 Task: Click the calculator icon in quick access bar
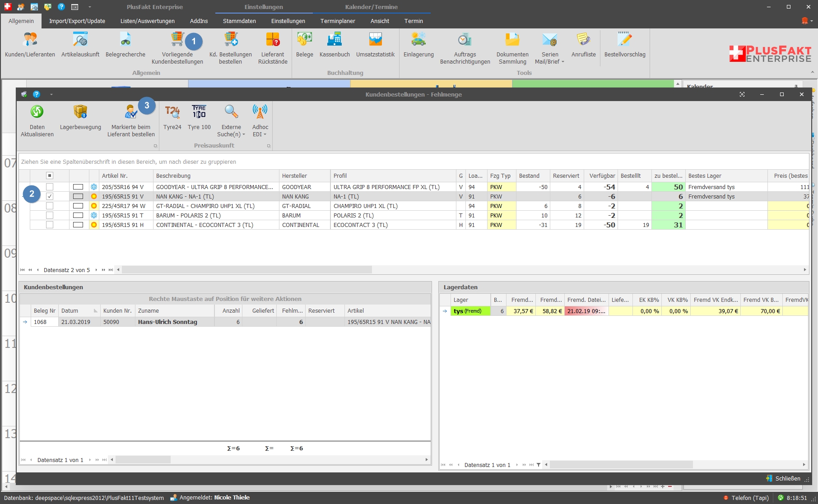click(x=75, y=7)
